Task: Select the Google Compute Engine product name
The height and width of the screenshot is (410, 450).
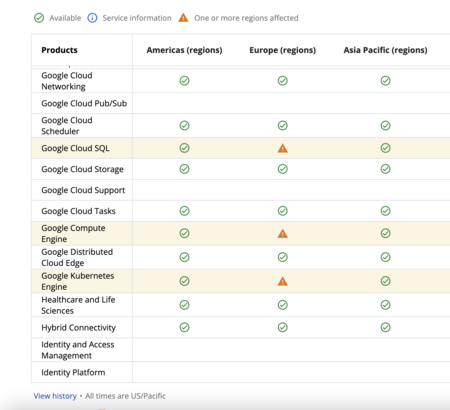Action: [73, 233]
